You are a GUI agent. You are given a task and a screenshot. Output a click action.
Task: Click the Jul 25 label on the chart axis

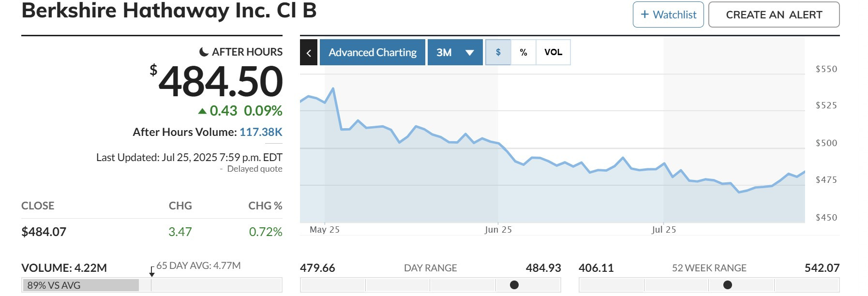tap(663, 230)
